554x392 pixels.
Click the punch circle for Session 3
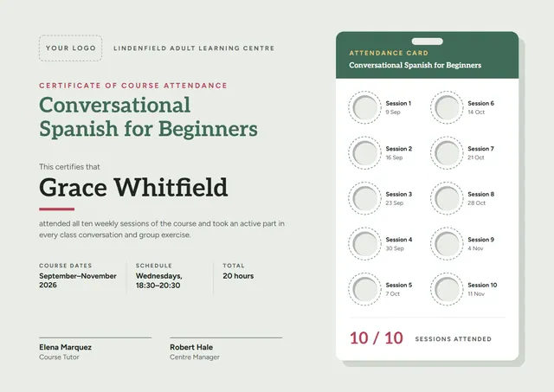click(x=365, y=198)
